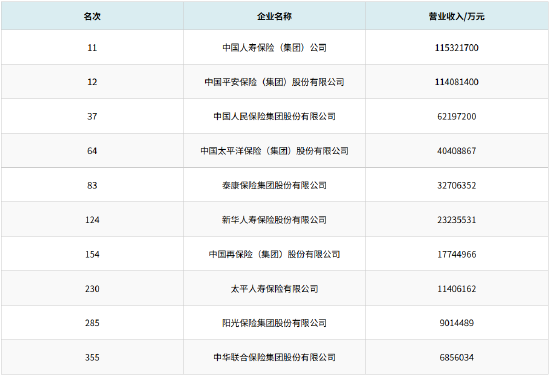Select revenue value 115321700
Image resolution: width=550 pixels, height=376 pixels.
click(x=457, y=47)
